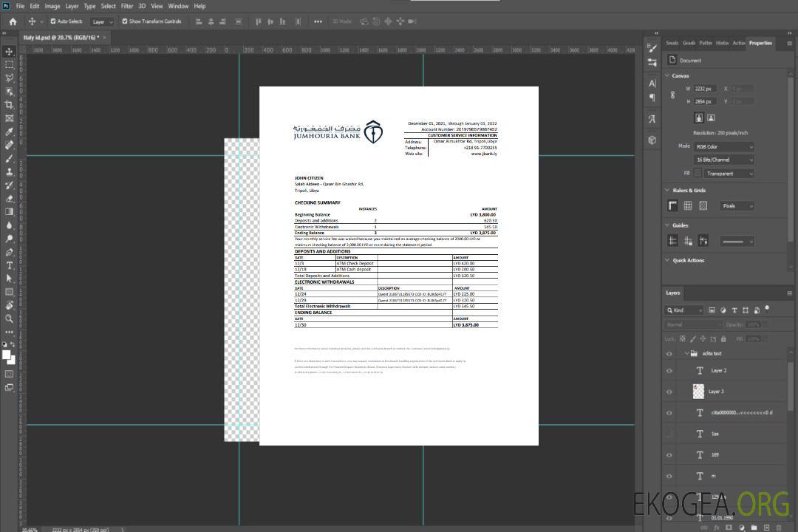The width and height of the screenshot is (798, 532).
Task: Select the Brush tool
Action: (x=9, y=158)
